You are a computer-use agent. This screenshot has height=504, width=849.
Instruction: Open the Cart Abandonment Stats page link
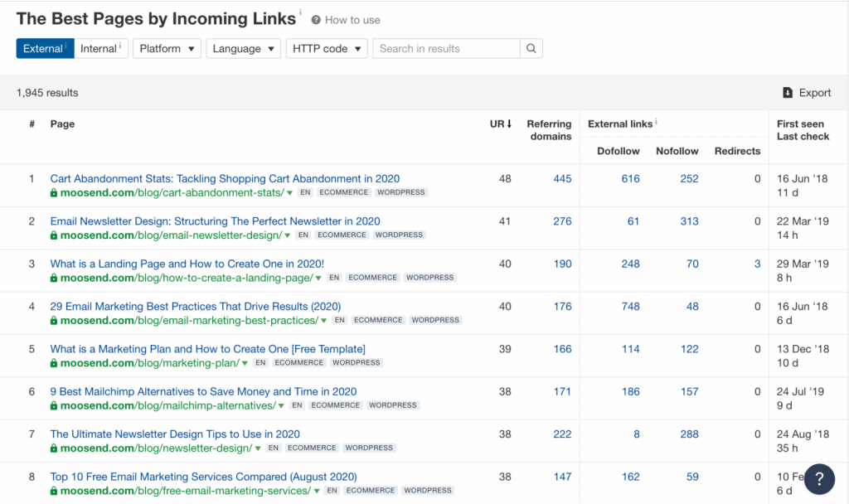point(225,178)
